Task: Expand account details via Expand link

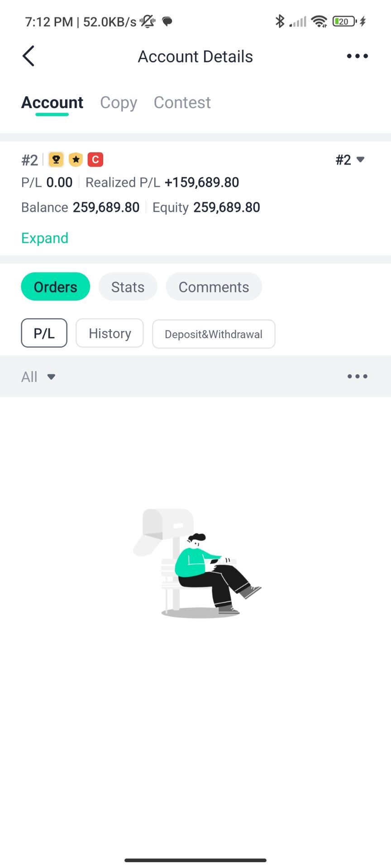Action: click(x=45, y=238)
